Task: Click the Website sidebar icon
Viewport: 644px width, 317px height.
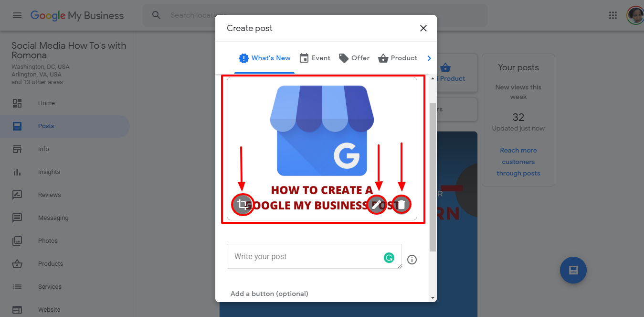Action: click(x=17, y=310)
